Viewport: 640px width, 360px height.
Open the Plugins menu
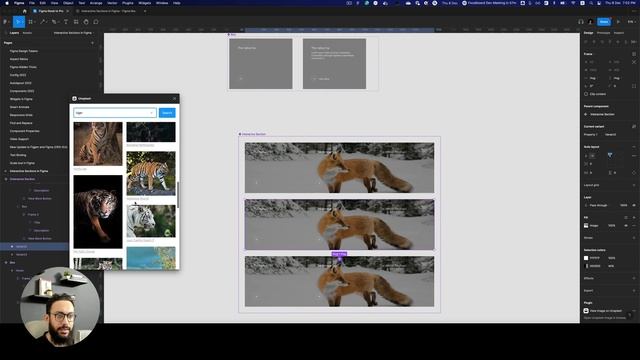pos(128,3)
